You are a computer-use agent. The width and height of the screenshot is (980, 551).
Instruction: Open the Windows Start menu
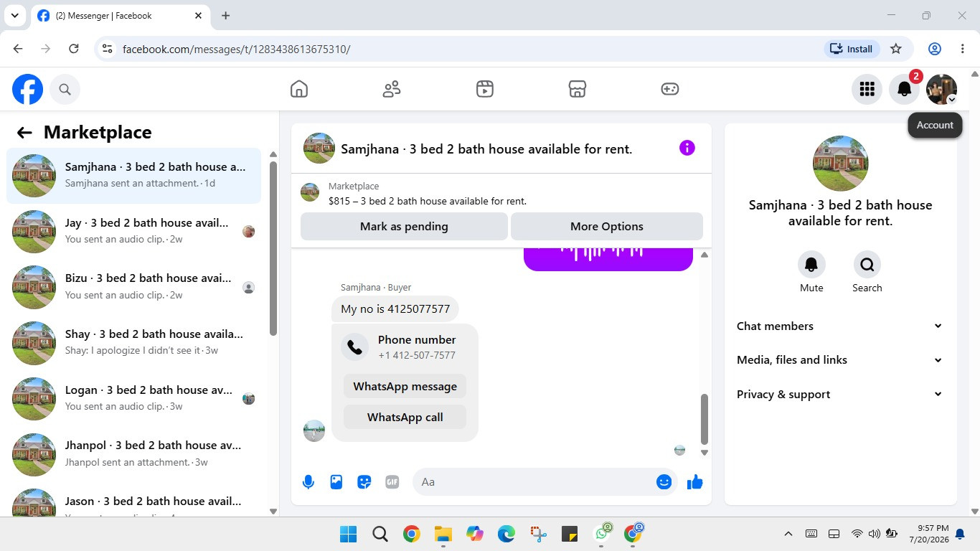pyautogui.click(x=349, y=534)
